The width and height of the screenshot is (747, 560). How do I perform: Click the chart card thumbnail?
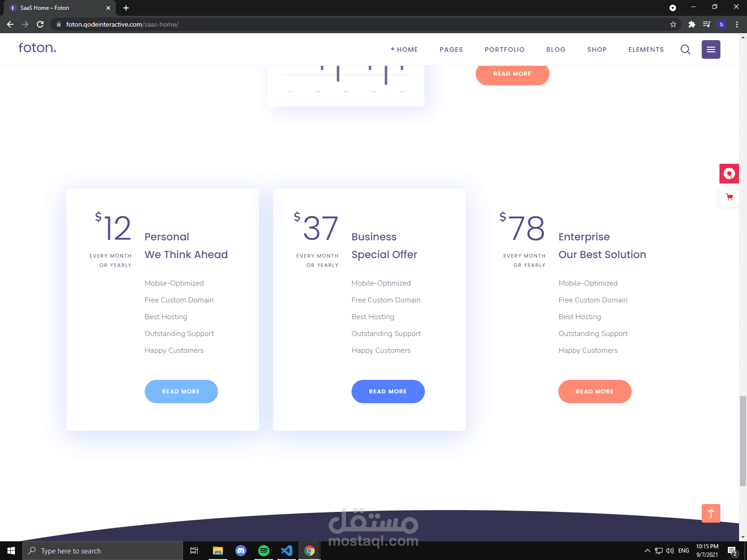[346, 85]
